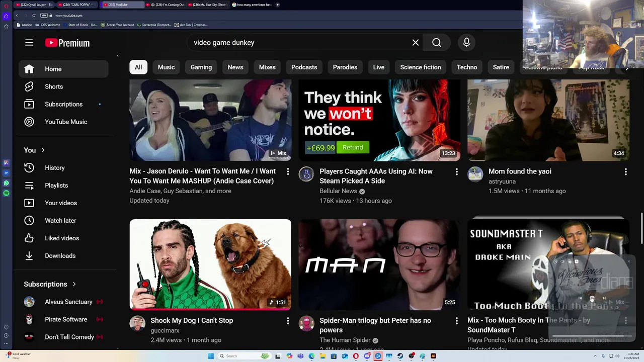The height and width of the screenshot is (362, 644).
Task: Switch to Cyndi Lauper browser tab
Action: (x=33, y=5)
